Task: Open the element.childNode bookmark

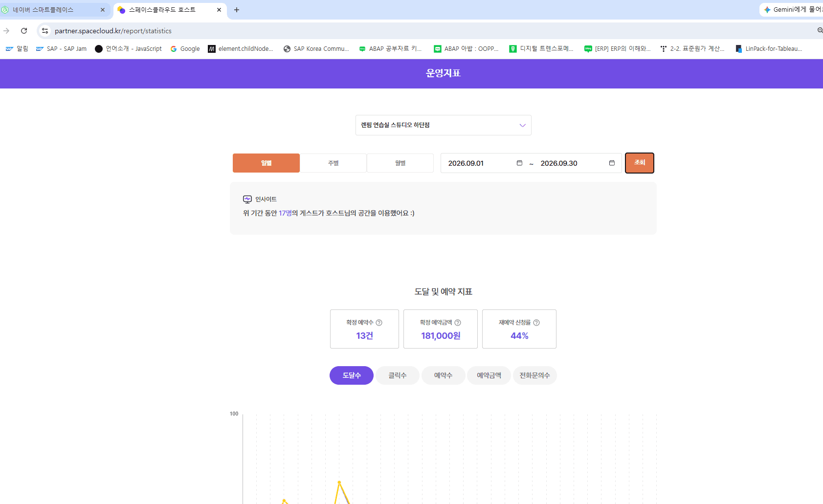Action: click(x=241, y=49)
